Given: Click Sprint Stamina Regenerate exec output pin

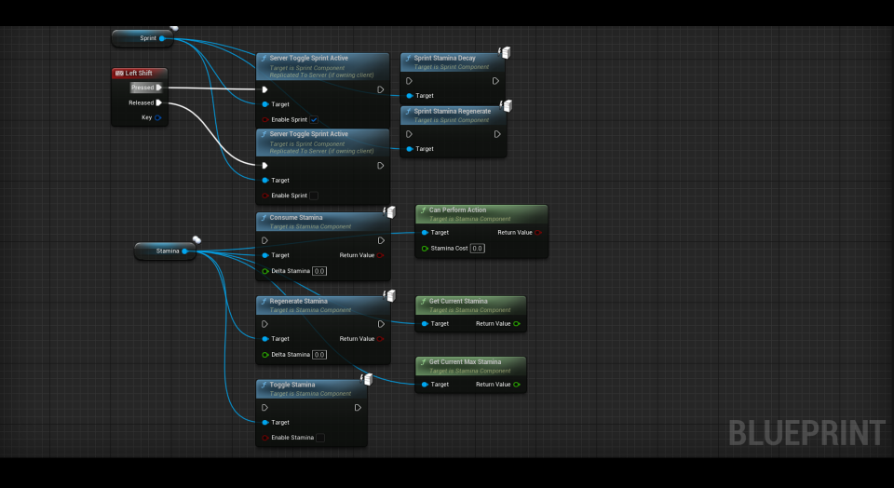Looking at the screenshot, I should click(x=497, y=134).
